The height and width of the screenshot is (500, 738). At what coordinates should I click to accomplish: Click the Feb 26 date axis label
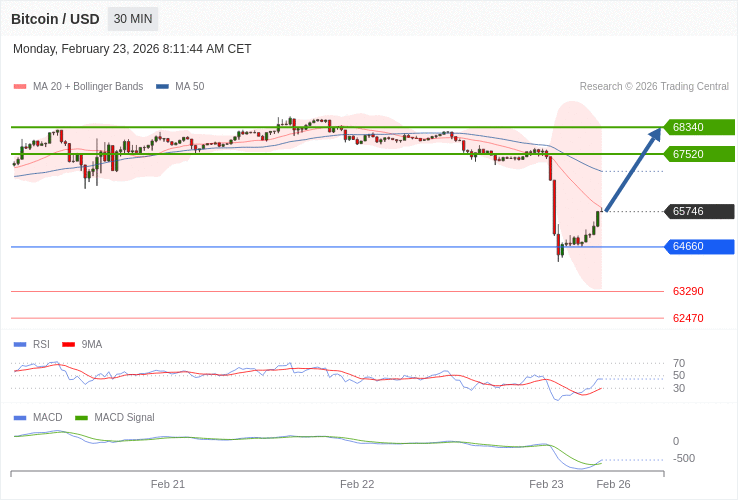click(x=613, y=484)
